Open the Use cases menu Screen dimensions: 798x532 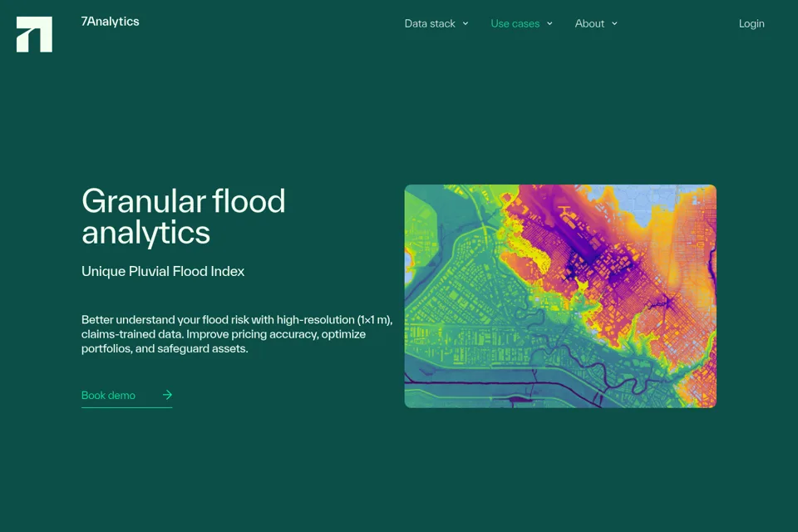[515, 23]
